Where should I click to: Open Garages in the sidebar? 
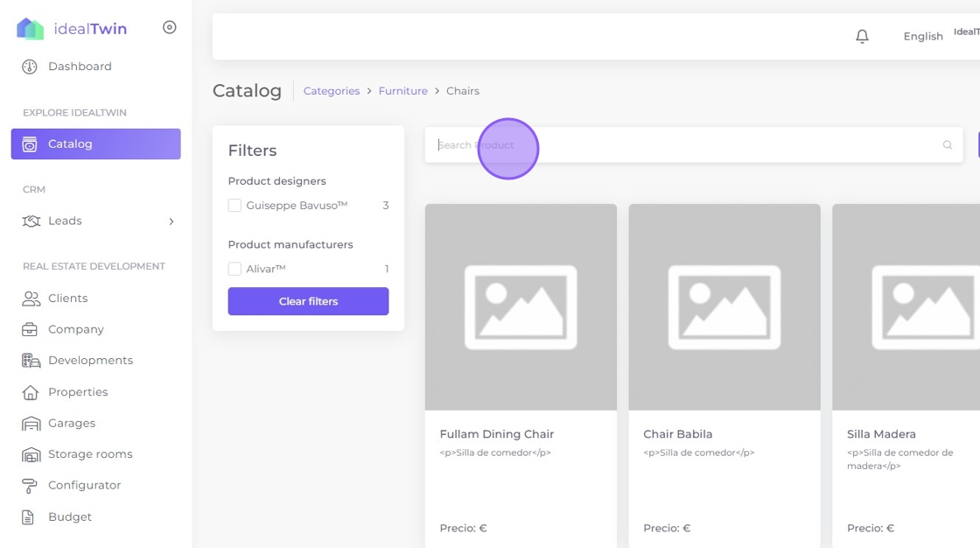pyautogui.click(x=71, y=424)
